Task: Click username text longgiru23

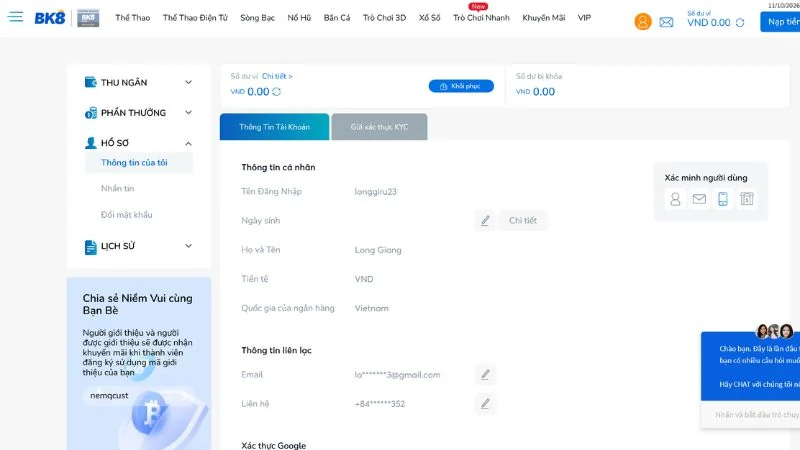Action: coord(376,192)
